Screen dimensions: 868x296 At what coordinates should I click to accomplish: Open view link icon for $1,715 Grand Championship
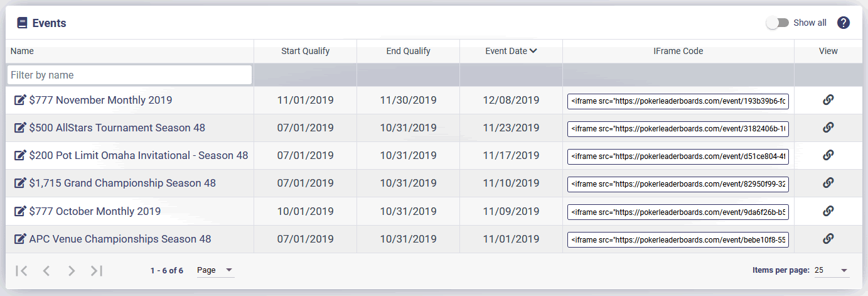coord(828,183)
